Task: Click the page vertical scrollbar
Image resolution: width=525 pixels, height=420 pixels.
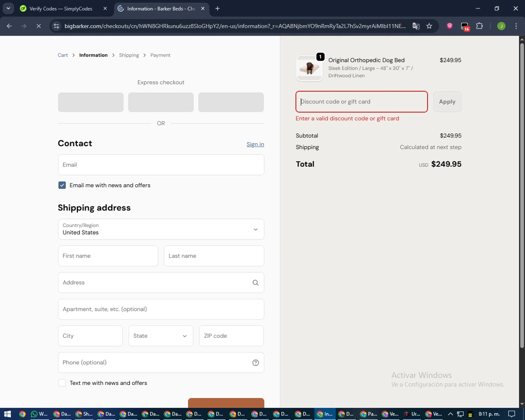Action: [x=522, y=196]
